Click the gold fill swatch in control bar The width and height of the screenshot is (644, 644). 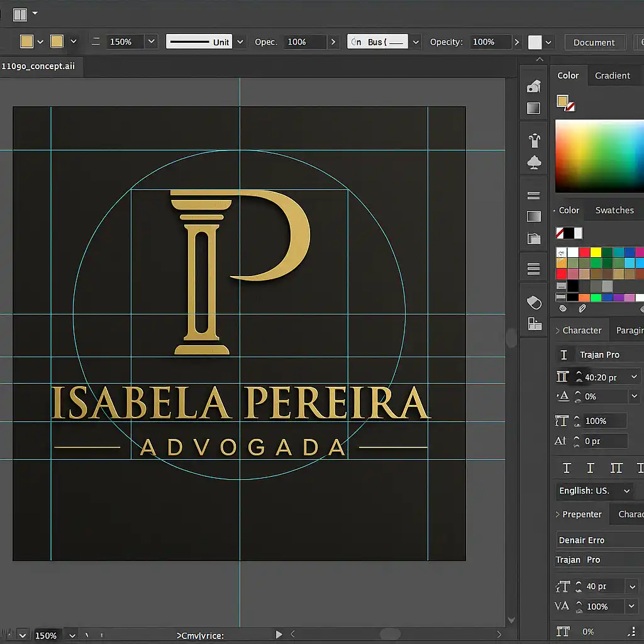pos(26,42)
